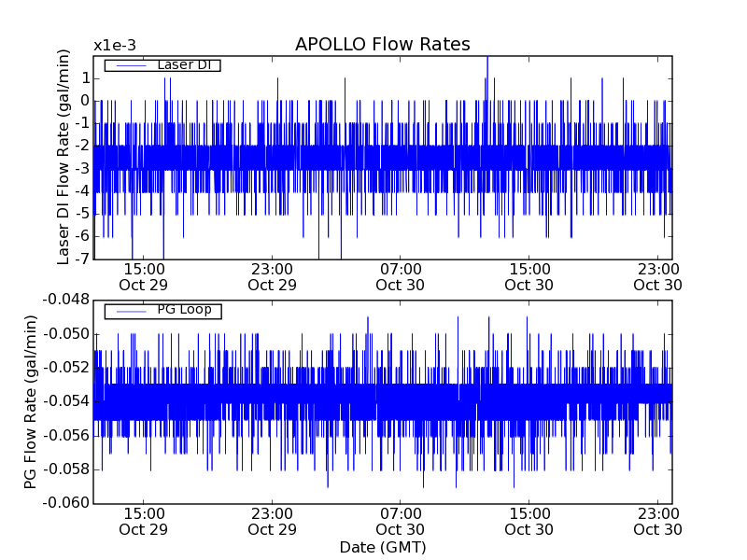
Task: Click the 0 tick label on Laser DI axis
Action: pyautogui.click(x=84, y=101)
